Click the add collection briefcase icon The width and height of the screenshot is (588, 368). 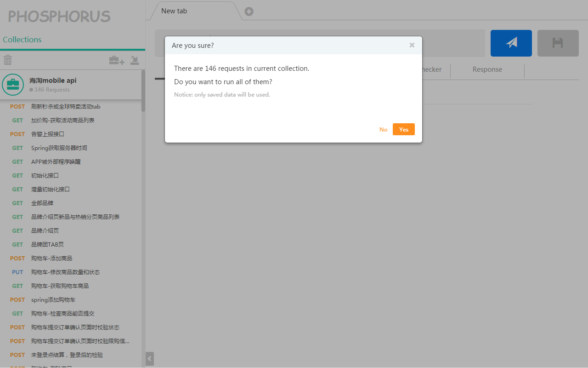pos(117,60)
